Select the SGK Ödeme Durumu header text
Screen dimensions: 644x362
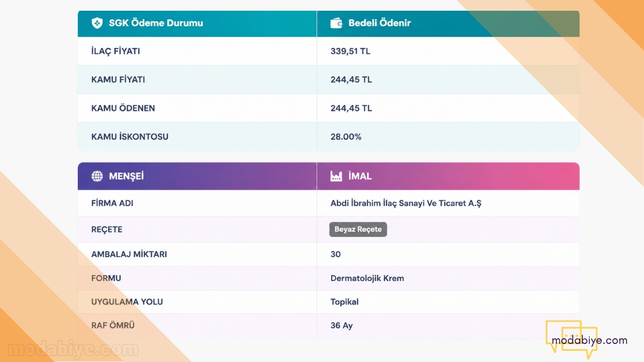[x=156, y=23]
